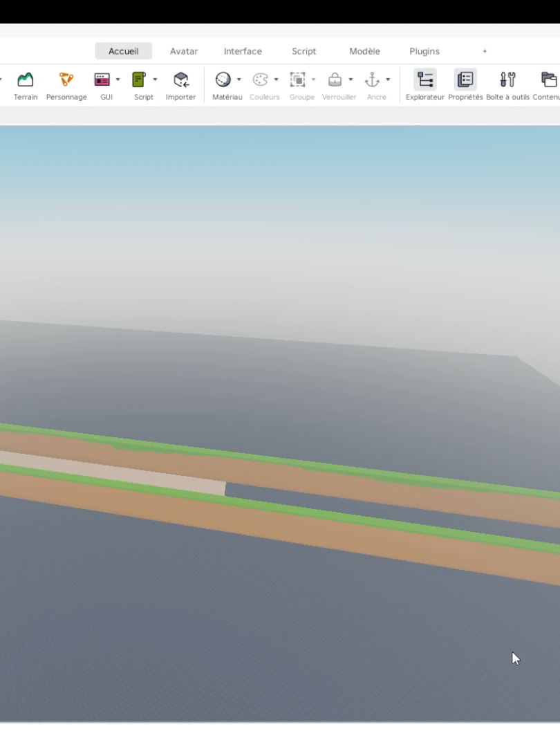Switch to the Accueil tab
Screen dimensions: 560x747
tap(123, 51)
